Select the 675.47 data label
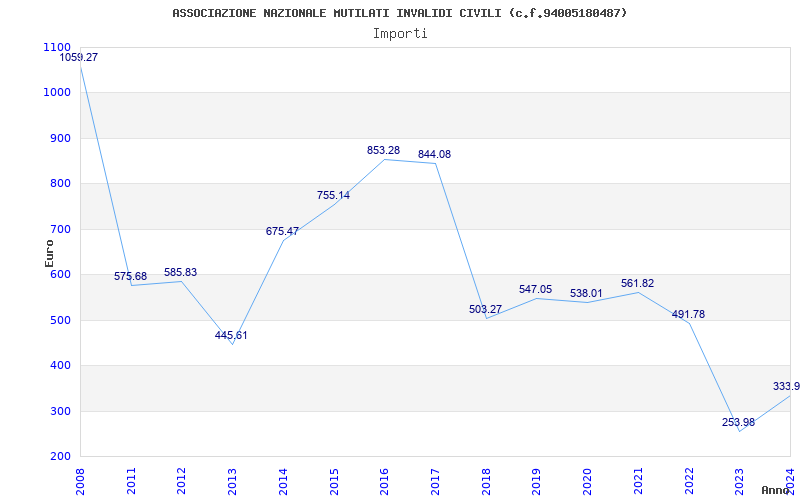This screenshot has height=500, width=800. point(282,231)
